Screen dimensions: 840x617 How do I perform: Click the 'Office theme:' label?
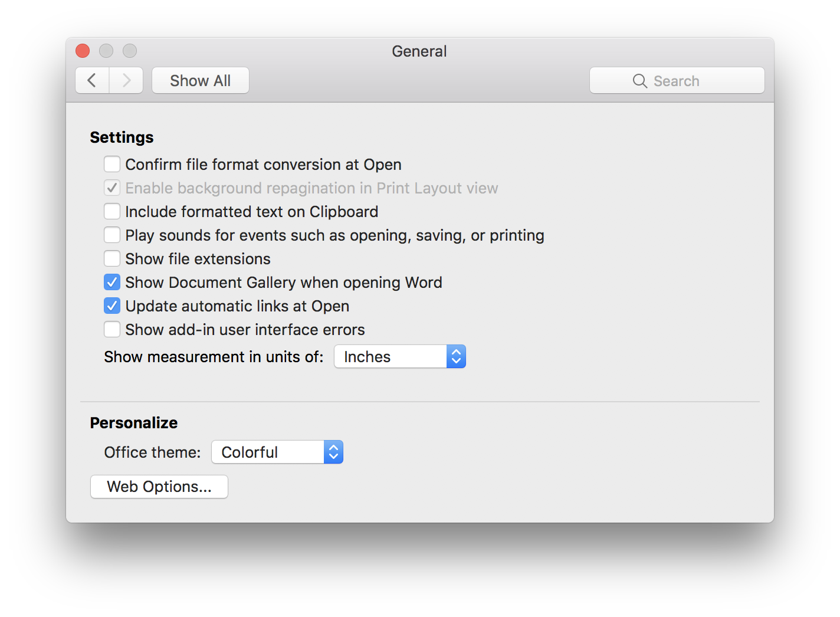[153, 452]
